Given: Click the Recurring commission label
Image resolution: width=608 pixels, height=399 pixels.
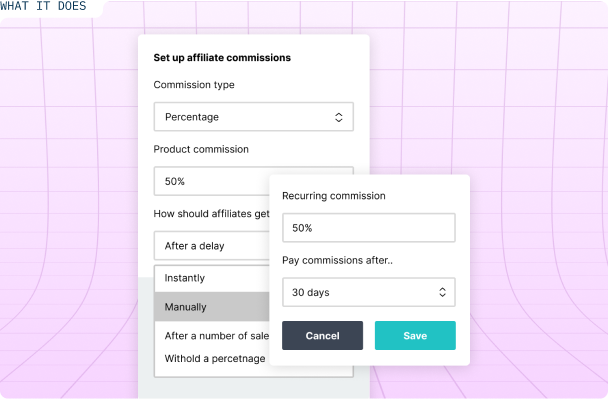Looking at the screenshot, I should pyautogui.click(x=334, y=196).
